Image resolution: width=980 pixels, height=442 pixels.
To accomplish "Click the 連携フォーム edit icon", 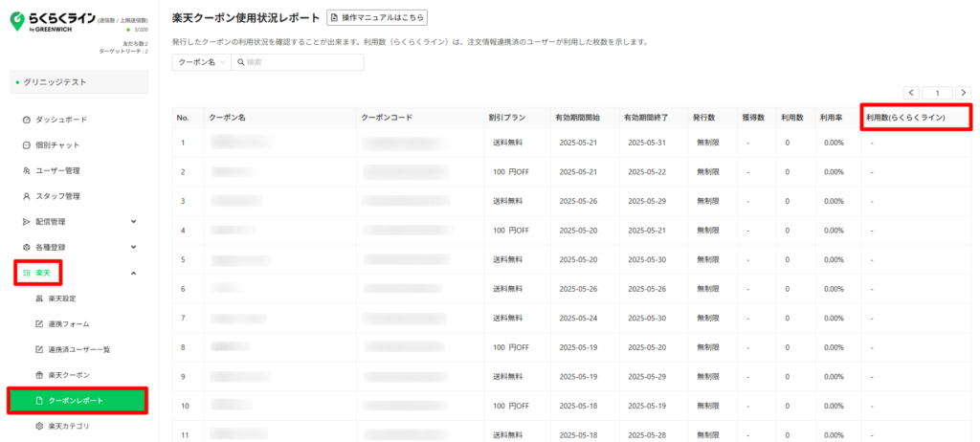I will (x=38, y=324).
